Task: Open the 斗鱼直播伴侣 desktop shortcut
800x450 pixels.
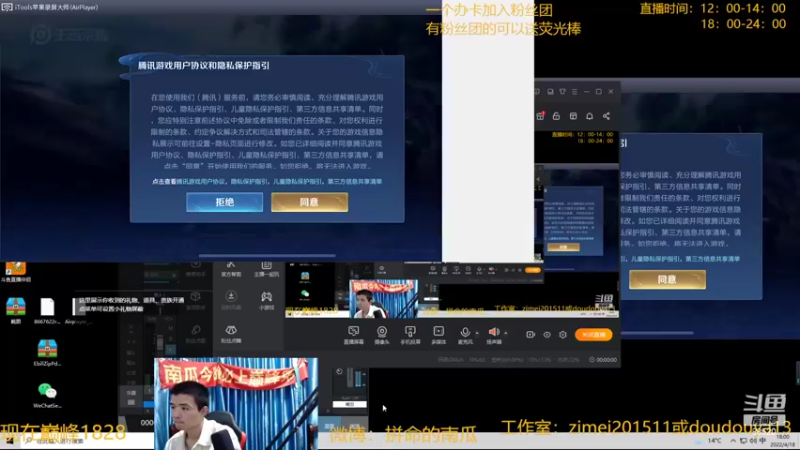Action: (x=16, y=271)
